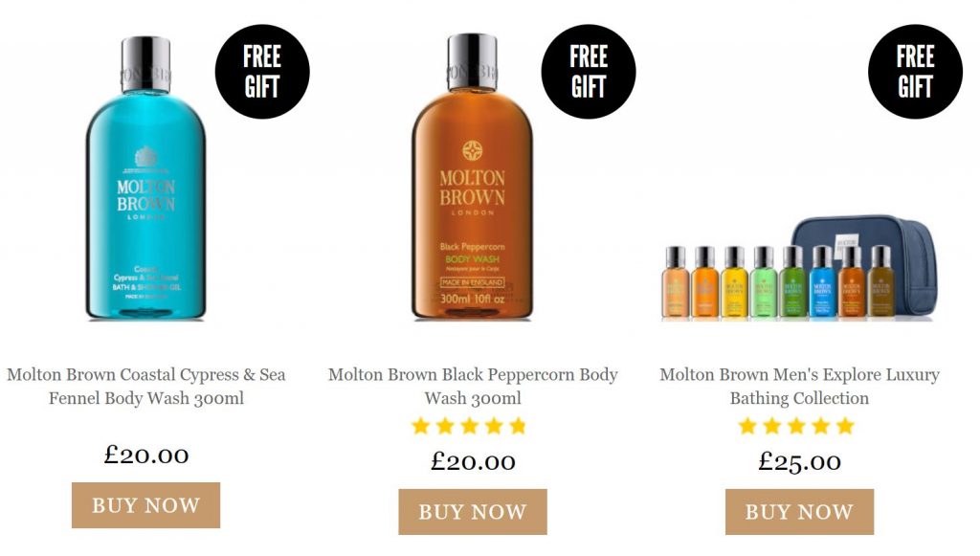Click the £20.00 price under Black Peppercorn
Image resolution: width=980 pixels, height=556 pixels.
473,461
